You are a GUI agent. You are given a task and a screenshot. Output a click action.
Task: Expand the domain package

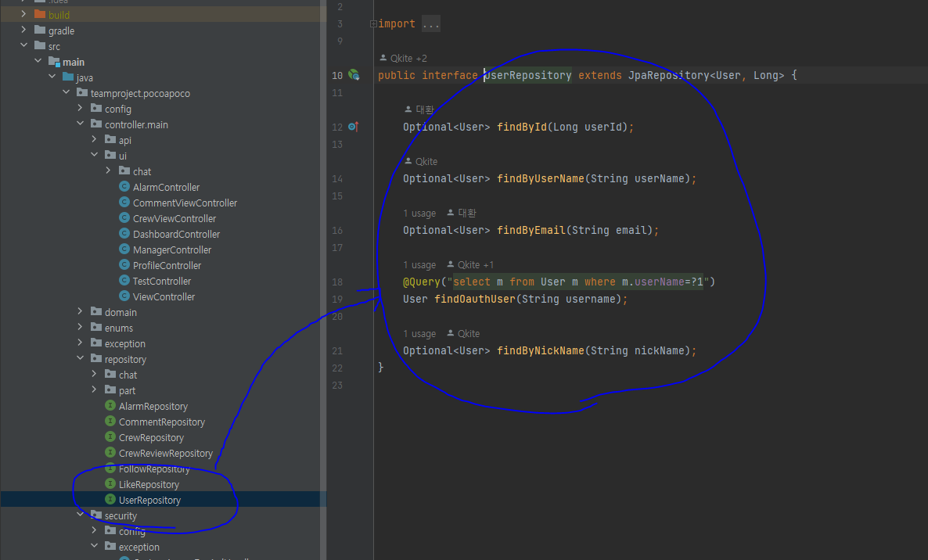tap(81, 311)
